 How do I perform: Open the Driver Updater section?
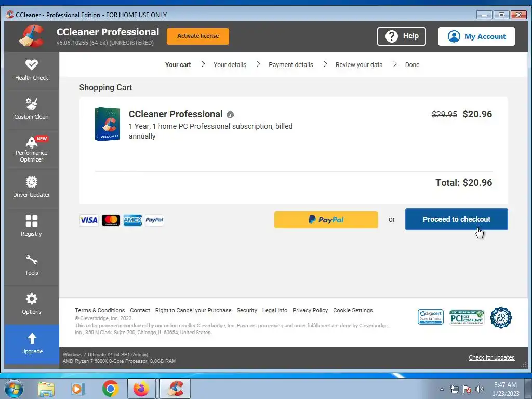(x=32, y=188)
